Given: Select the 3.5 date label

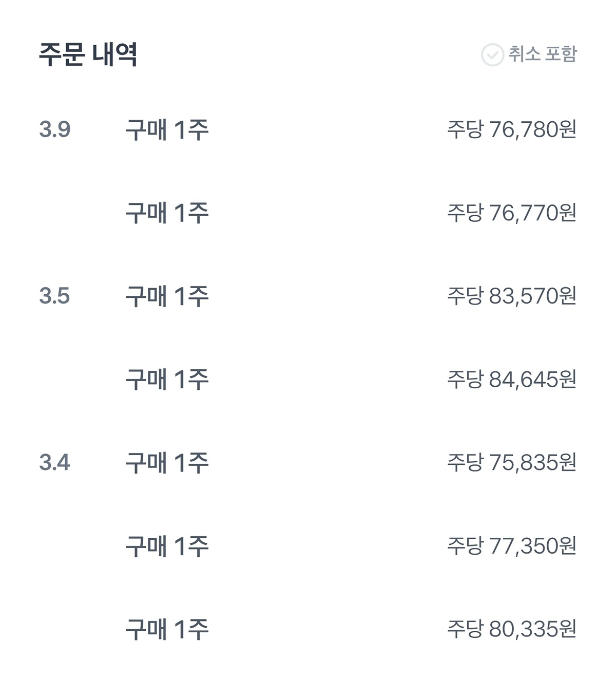Looking at the screenshot, I should pos(54,296).
